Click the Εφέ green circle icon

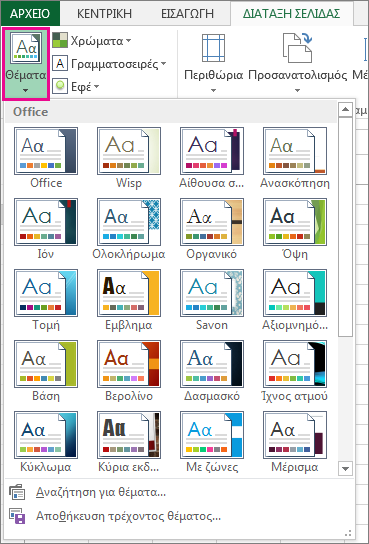60,86
